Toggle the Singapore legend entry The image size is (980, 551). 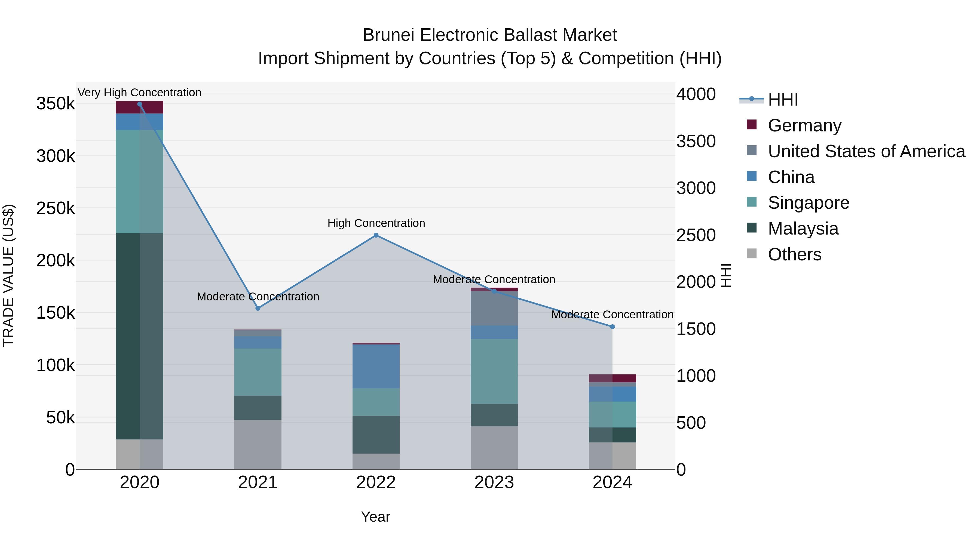point(798,202)
